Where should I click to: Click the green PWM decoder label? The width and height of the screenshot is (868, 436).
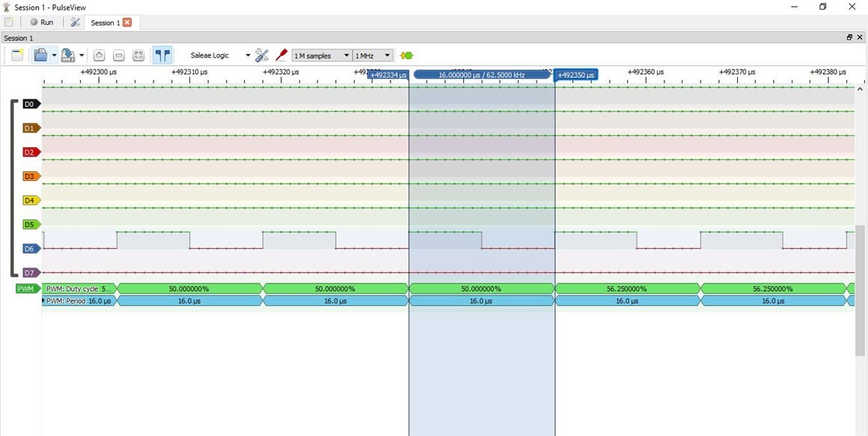point(28,289)
